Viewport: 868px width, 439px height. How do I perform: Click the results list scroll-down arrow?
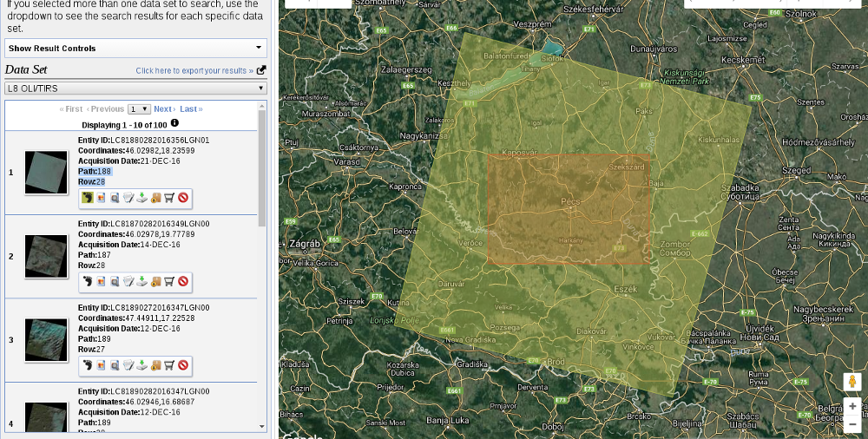[262, 426]
